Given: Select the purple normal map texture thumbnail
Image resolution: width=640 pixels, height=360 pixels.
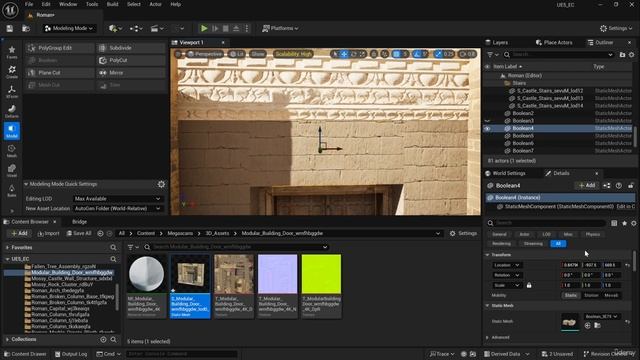Looking at the screenshot, I should point(278,274).
